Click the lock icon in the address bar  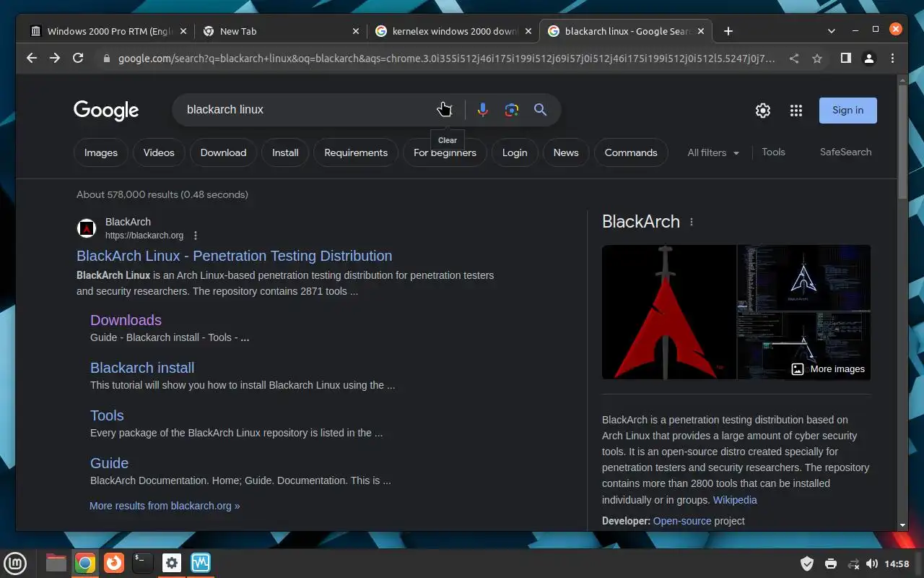point(107,59)
